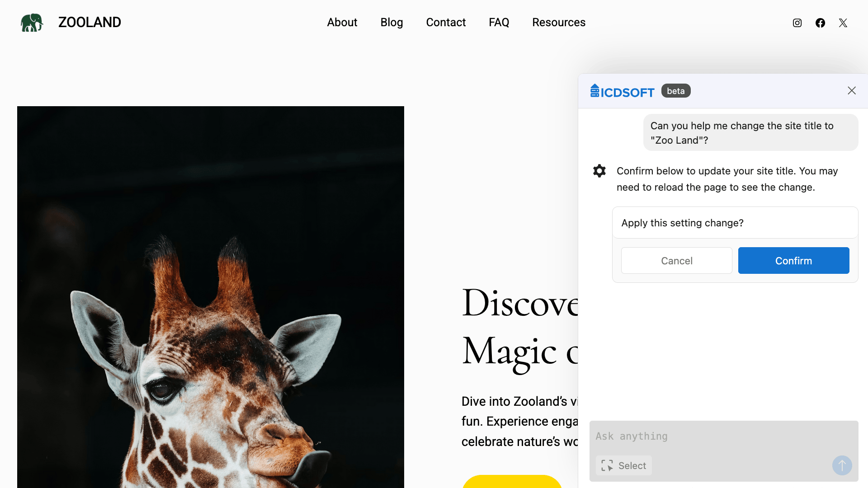This screenshot has height=488, width=868.
Task: Click the giraffe hero image
Action: [210, 297]
